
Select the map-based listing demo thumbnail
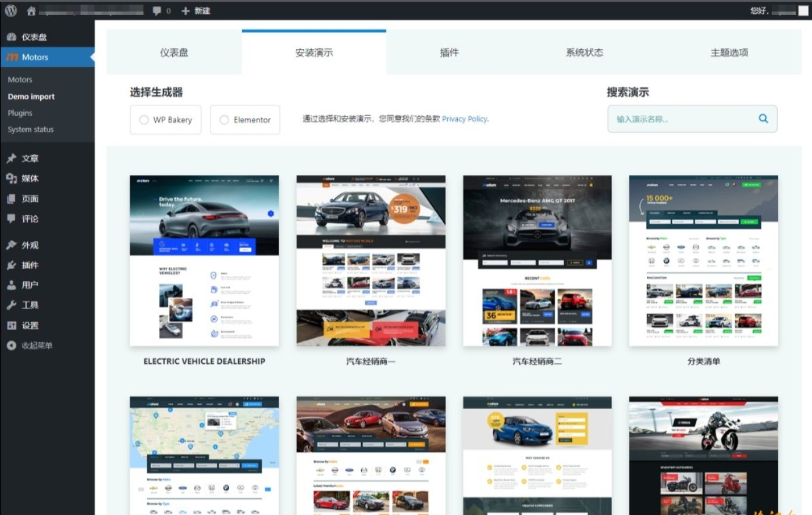point(204,456)
